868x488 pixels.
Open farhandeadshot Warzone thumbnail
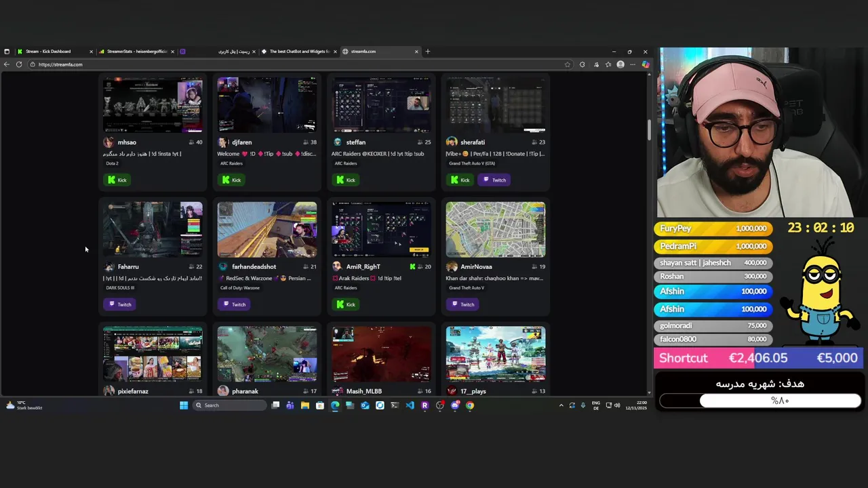[x=267, y=230]
